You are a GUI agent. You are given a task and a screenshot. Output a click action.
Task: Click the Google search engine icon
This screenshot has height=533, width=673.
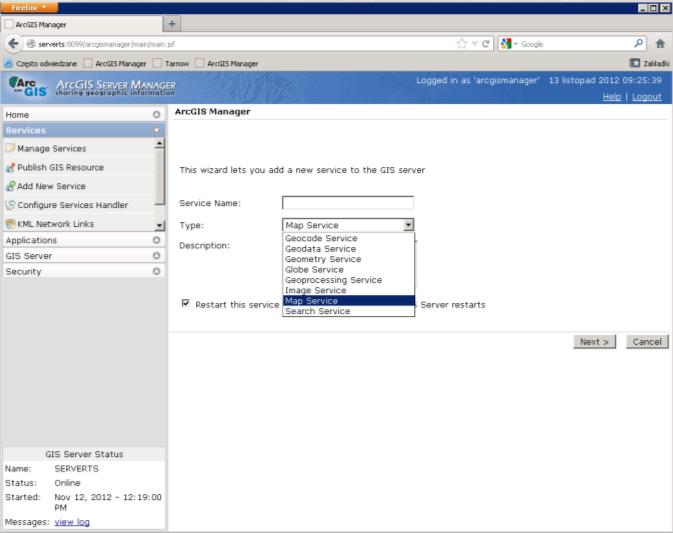506,44
